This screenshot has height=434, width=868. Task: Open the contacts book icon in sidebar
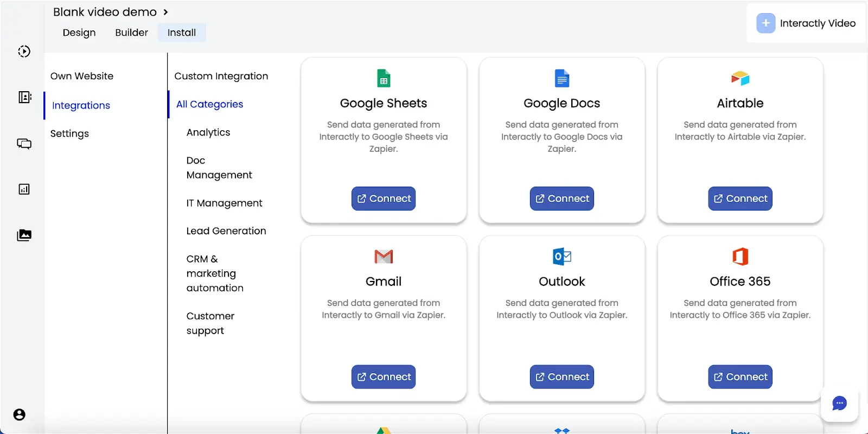tap(24, 97)
